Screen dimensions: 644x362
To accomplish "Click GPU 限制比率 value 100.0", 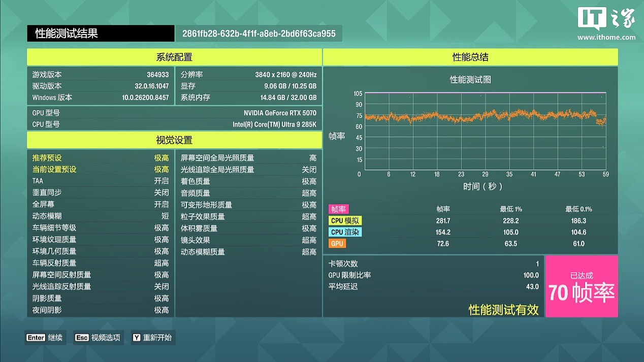I will point(531,275).
